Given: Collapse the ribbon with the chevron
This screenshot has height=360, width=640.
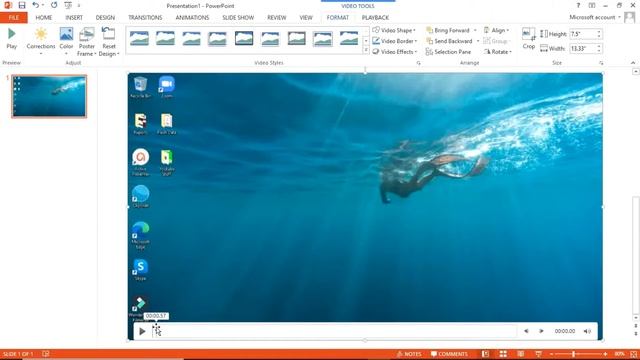Looking at the screenshot, I should pyautogui.click(x=633, y=63).
